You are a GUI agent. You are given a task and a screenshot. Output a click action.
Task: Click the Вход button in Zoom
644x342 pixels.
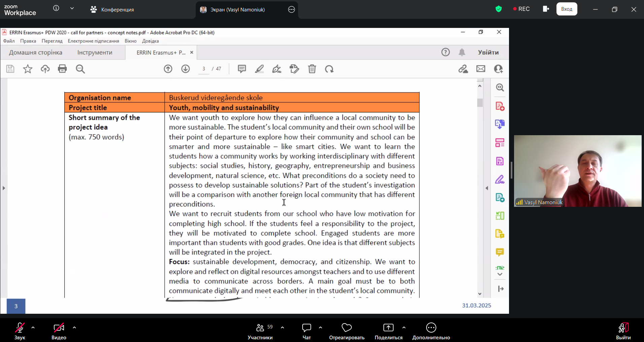(x=567, y=9)
